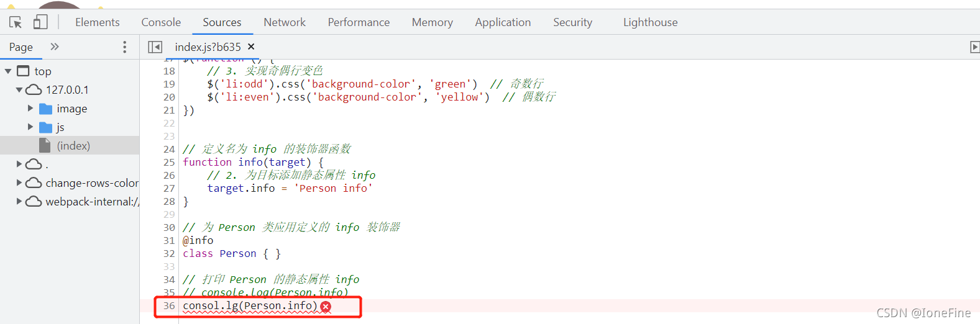This screenshot has width=980, height=324.
Task: Click the red error icon on line 36
Action: tap(326, 307)
